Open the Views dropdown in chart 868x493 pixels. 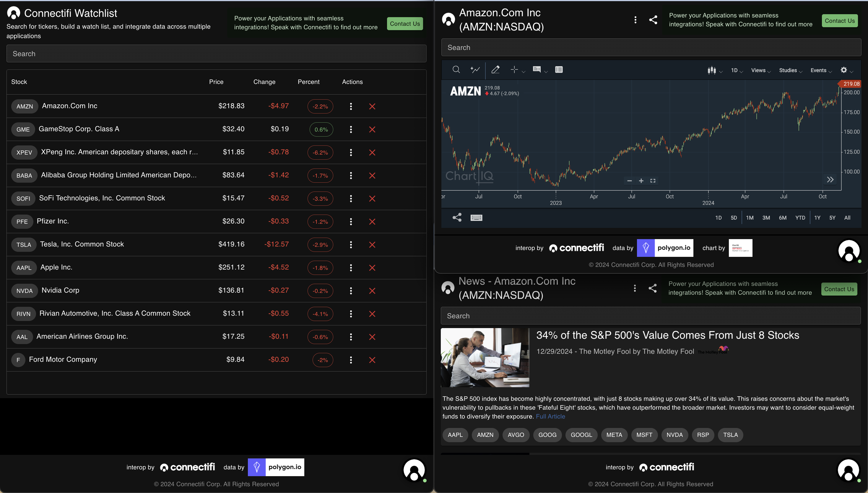tap(761, 70)
